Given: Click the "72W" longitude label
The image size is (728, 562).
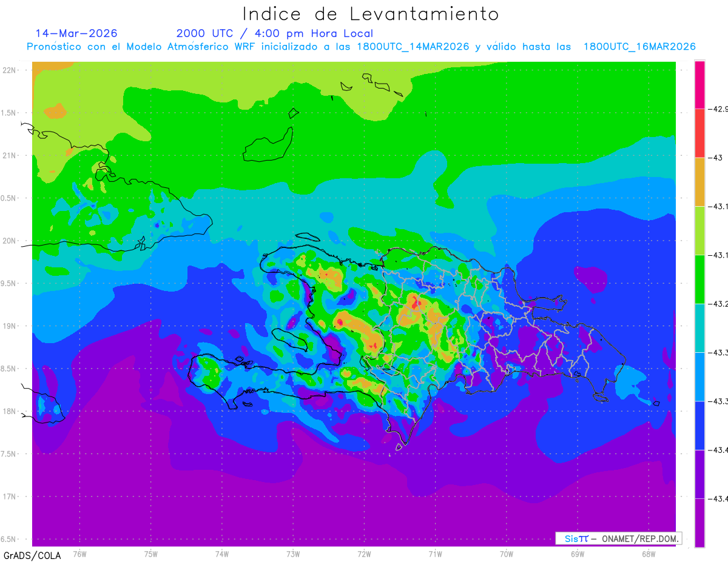Looking at the screenshot, I should [x=364, y=554].
